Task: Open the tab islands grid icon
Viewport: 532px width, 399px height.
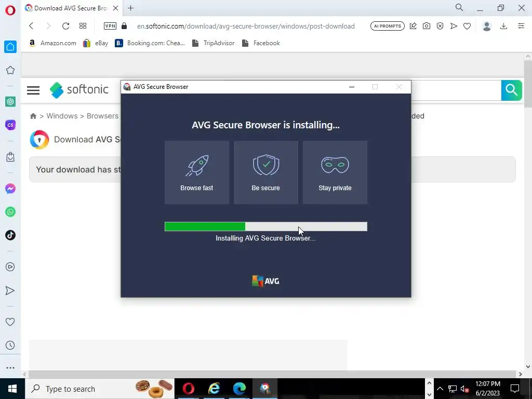Action: point(83,26)
